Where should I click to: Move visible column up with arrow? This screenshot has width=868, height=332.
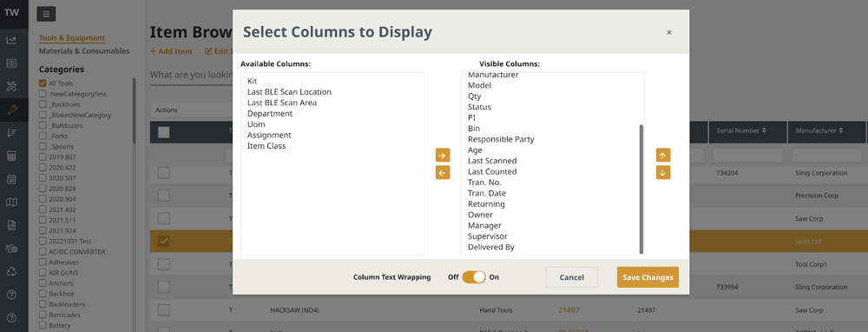(663, 156)
